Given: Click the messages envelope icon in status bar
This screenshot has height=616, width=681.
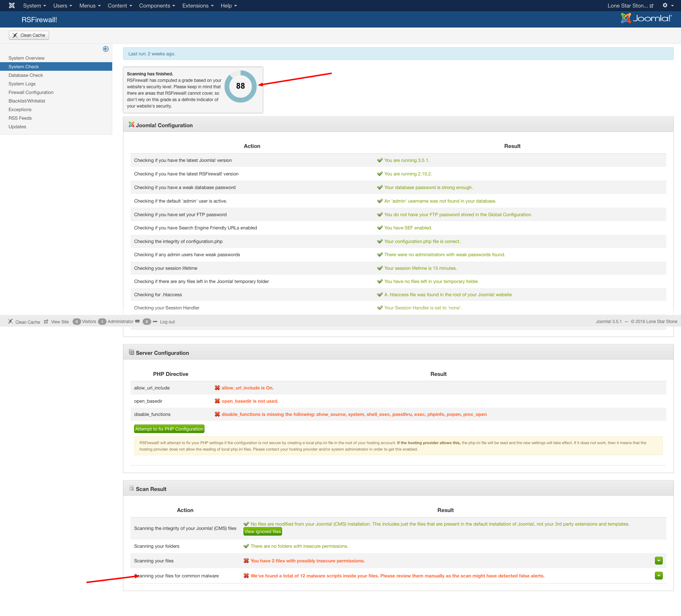Looking at the screenshot, I should [x=138, y=321].
